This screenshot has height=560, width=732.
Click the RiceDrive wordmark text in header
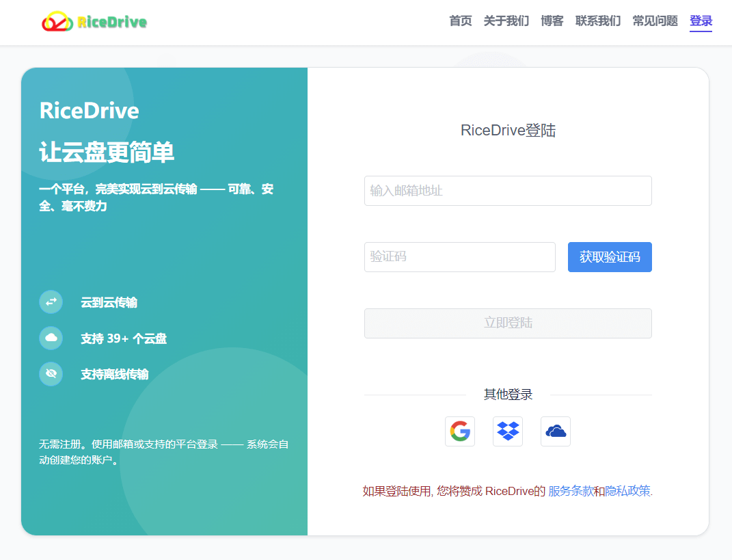(x=111, y=21)
